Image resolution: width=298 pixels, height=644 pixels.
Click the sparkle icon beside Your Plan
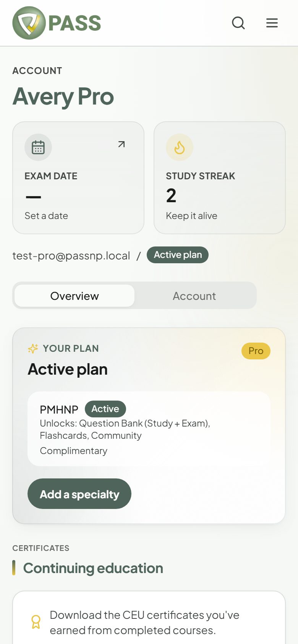[x=33, y=348]
